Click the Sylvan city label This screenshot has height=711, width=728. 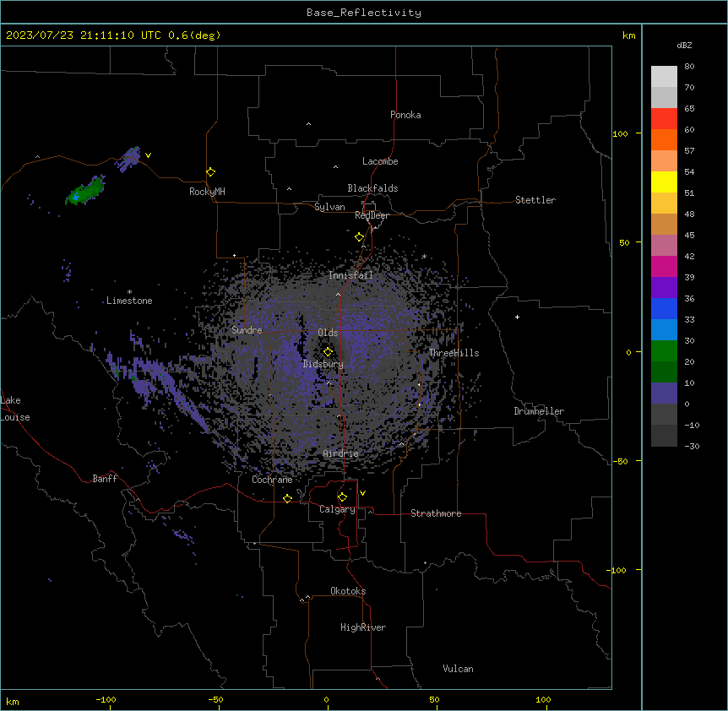(329, 207)
